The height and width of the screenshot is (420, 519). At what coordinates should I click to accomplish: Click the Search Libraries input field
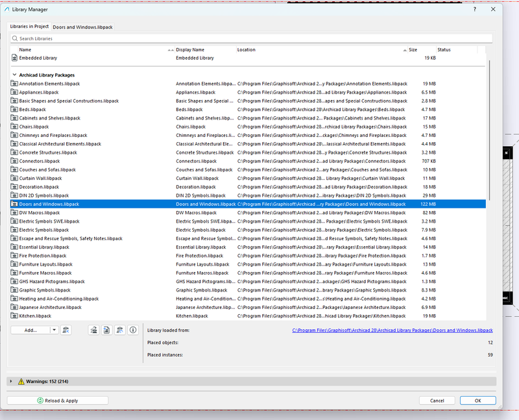[x=251, y=38]
